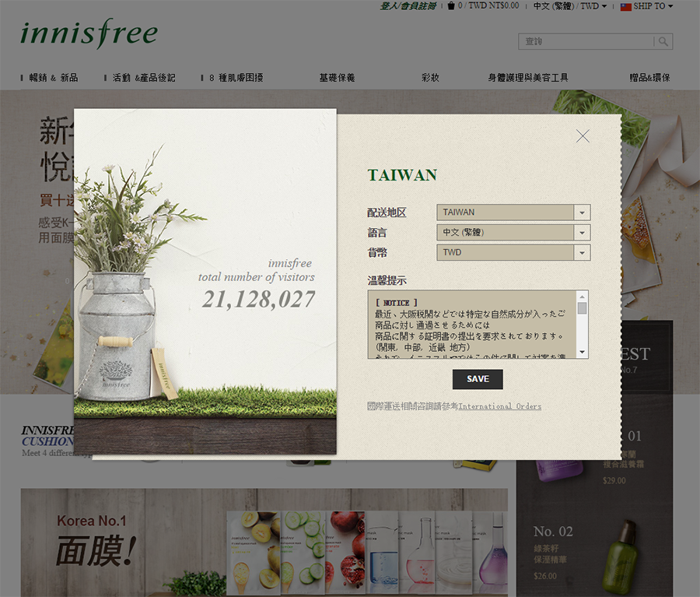Open the shipping region dropdown showing TAIWAN
Screen dimensions: 700x597
tap(513, 212)
